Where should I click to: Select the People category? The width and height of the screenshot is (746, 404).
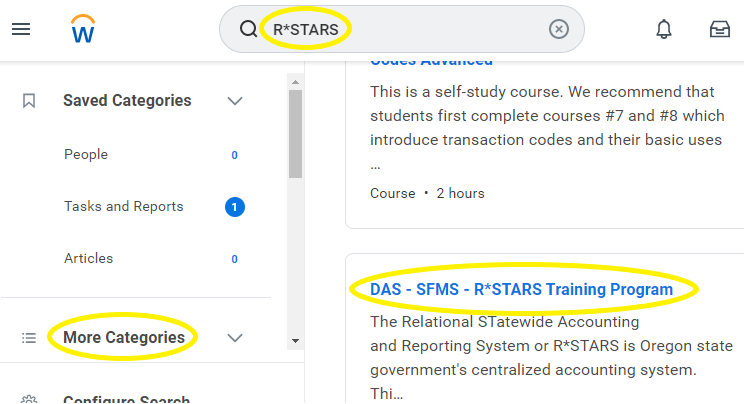86,155
